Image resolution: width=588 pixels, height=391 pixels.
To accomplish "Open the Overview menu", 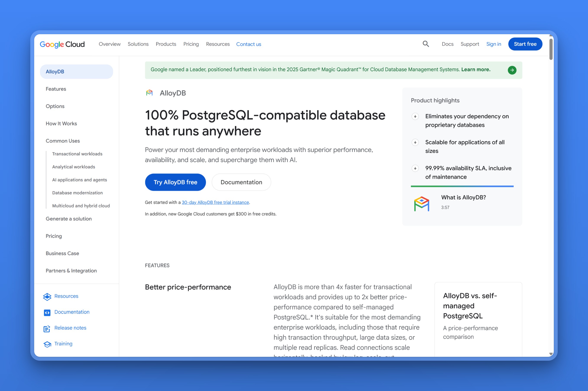I will point(110,44).
